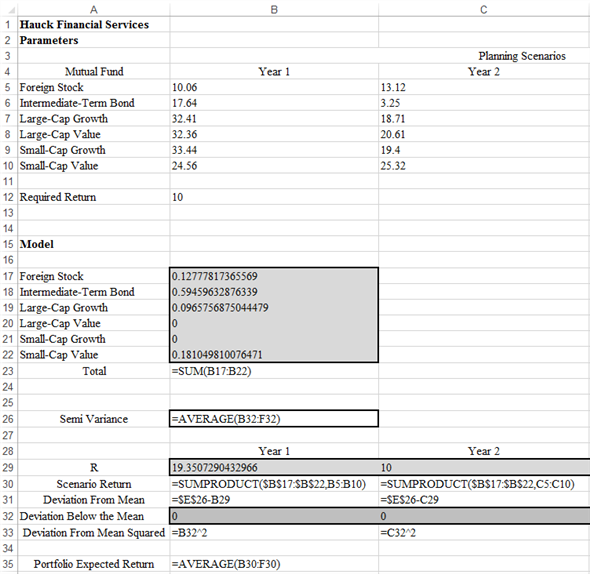Select cell with value 10.06
Image resolution: width=590 pixels, height=574 pixels.
pos(274,87)
